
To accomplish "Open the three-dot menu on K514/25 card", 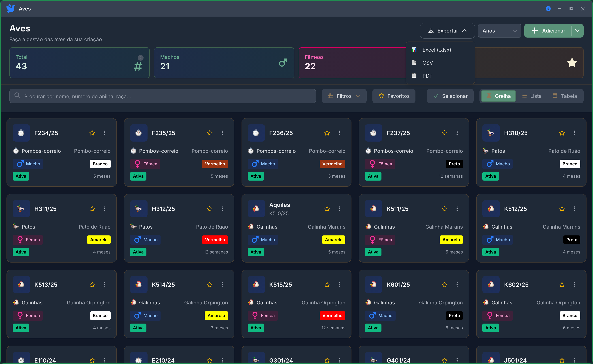I will 222,285.
